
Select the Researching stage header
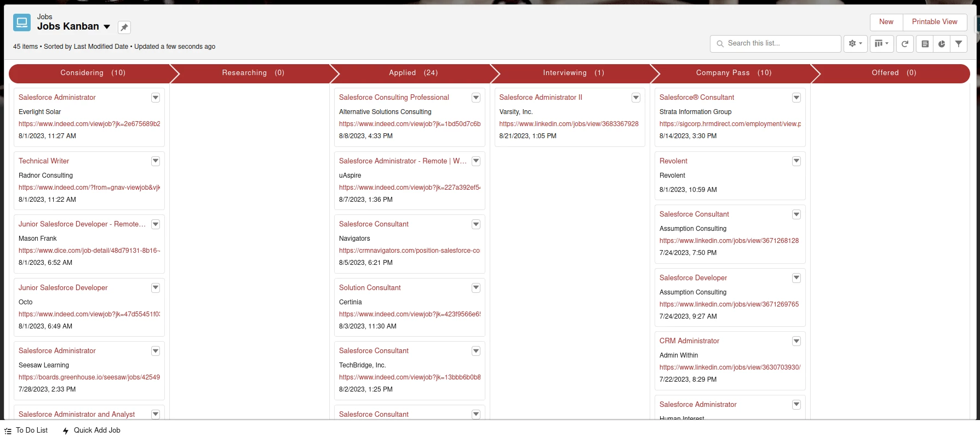(253, 73)
